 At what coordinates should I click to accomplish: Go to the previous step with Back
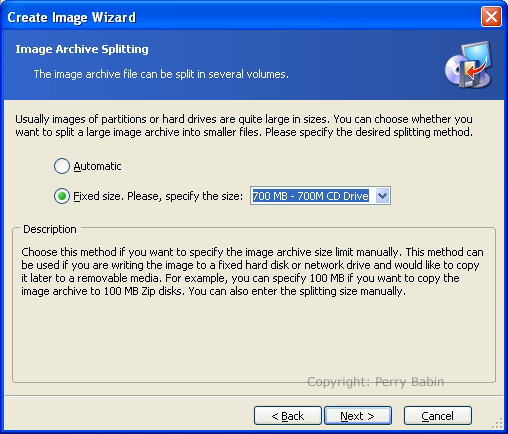pos(288,416)
